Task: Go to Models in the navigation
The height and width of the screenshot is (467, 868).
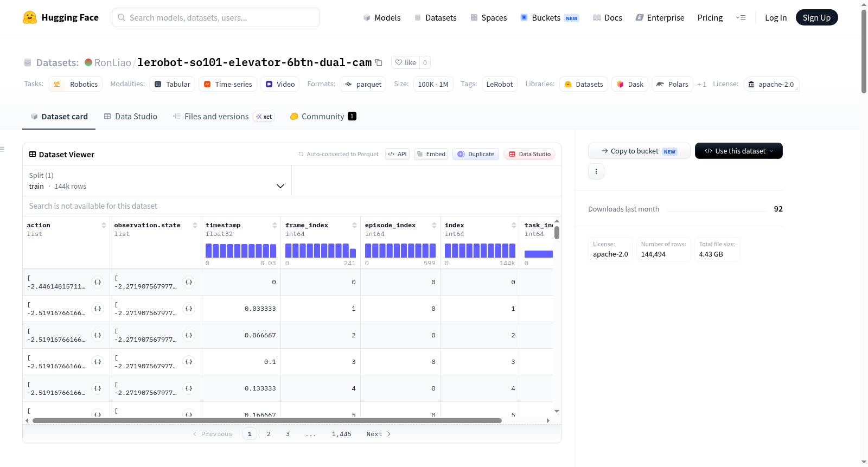Action: [x=382, y=17]
